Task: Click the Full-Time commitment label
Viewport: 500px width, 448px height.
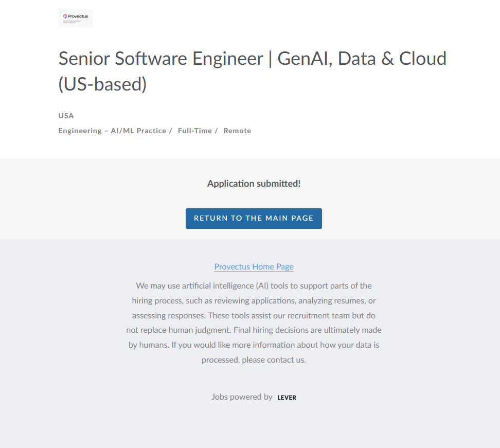Action: tap(195, 131)
